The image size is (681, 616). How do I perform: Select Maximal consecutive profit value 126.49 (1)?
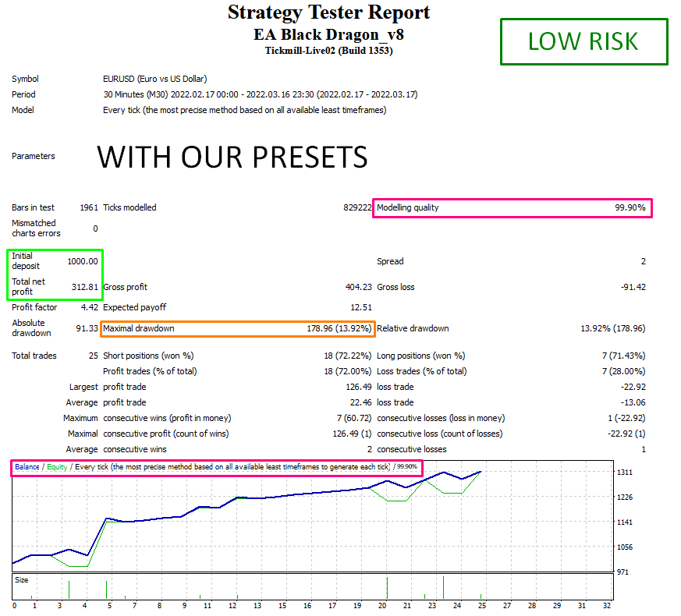[x=353, y=434]
